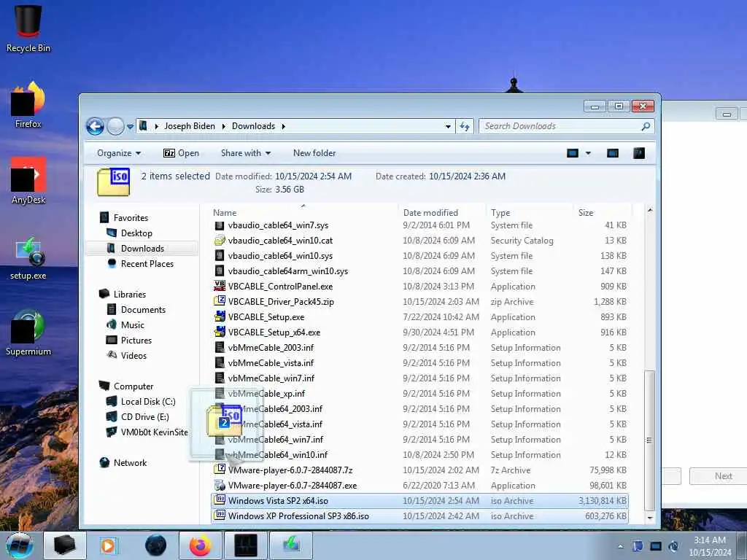Click the New folder button
The width and height of the screenshot is (747, 560).
point(314,153)
